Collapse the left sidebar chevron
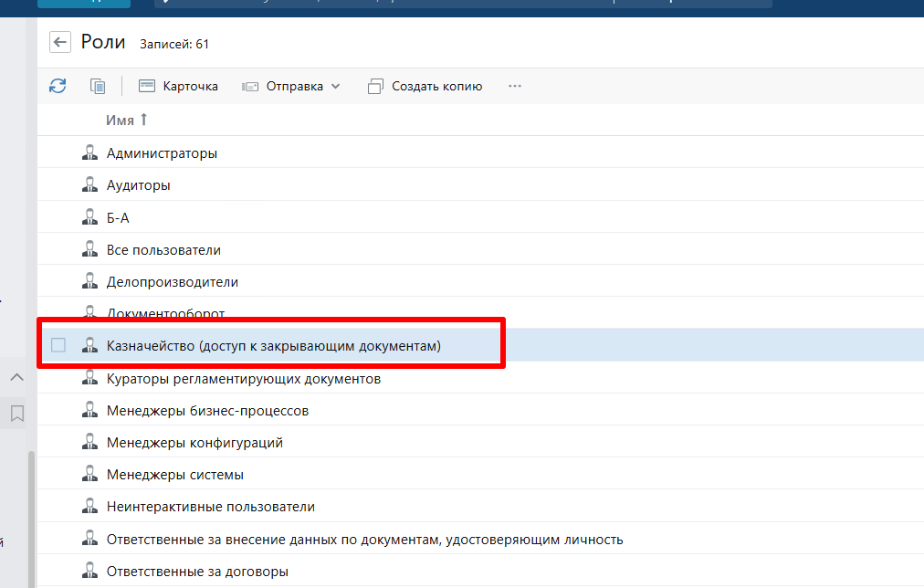This screenshot has height=588, width=924. pyautogui.click(x=16, y=377)
